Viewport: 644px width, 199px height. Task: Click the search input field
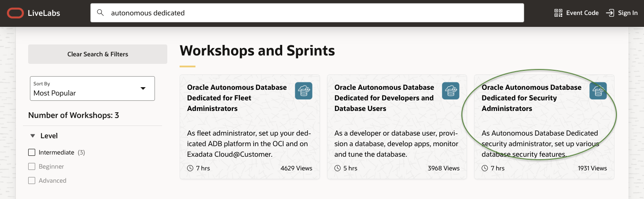coord(308,13)
